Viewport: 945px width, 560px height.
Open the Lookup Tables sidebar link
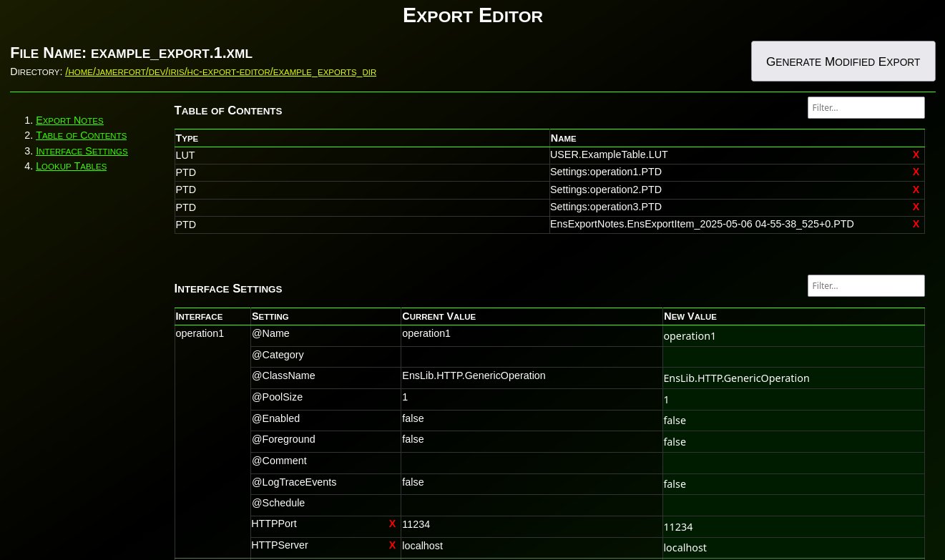click(x=71, y=166)
